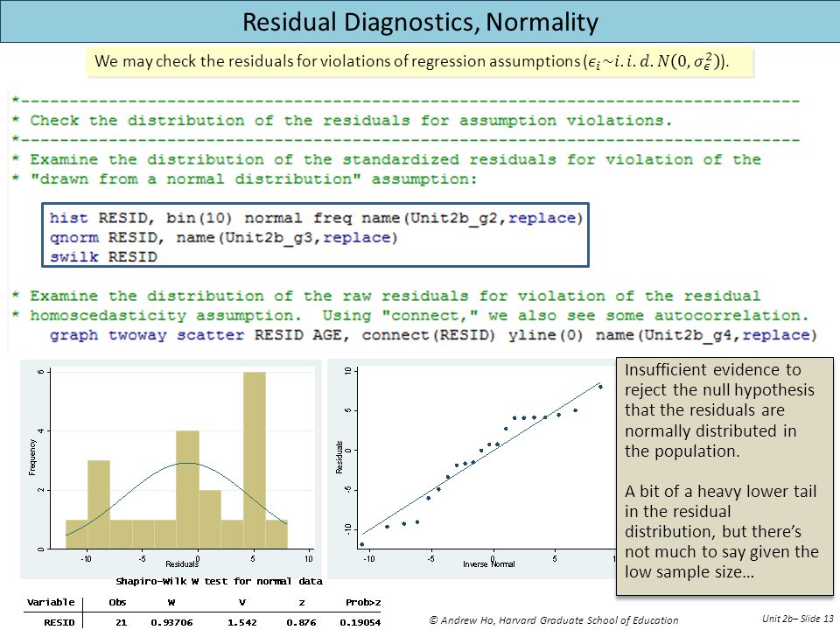Click the 'Inverse Normal' axis label
Image resolution: width=840 pixels, height=630 pixels.
[488, 564]
